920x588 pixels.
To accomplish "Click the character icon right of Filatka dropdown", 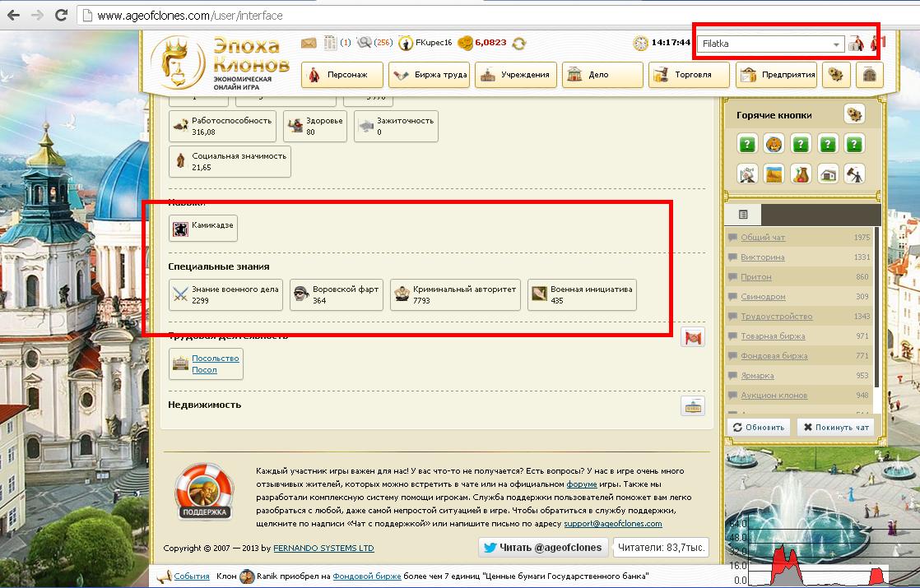I will click(x=856, y=44).
